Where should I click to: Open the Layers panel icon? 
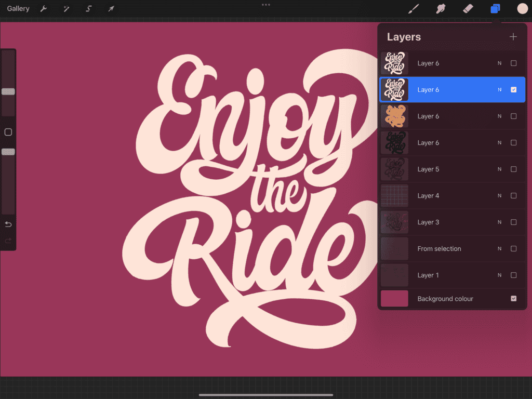495,9
